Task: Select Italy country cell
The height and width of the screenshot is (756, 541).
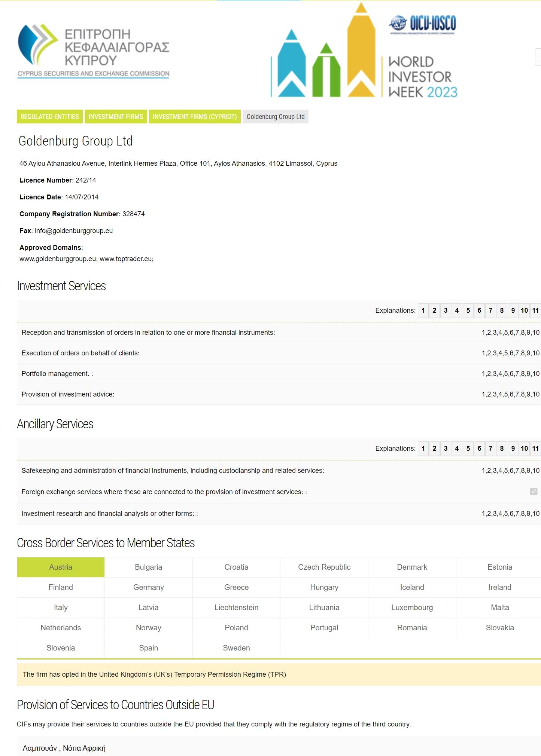Action: (61, 607)
